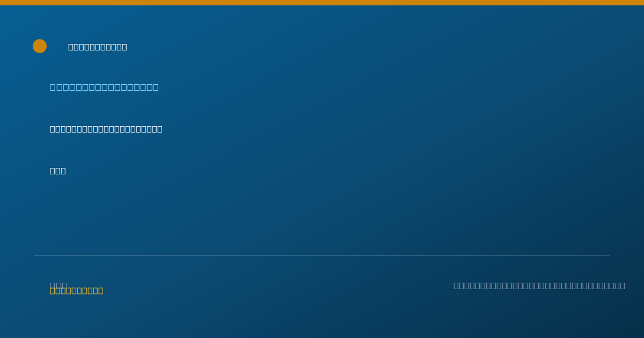Click the yellow text in the footer
Image resolution: width=644 pixels, height=338 pixels.
[x=77, y=290]
